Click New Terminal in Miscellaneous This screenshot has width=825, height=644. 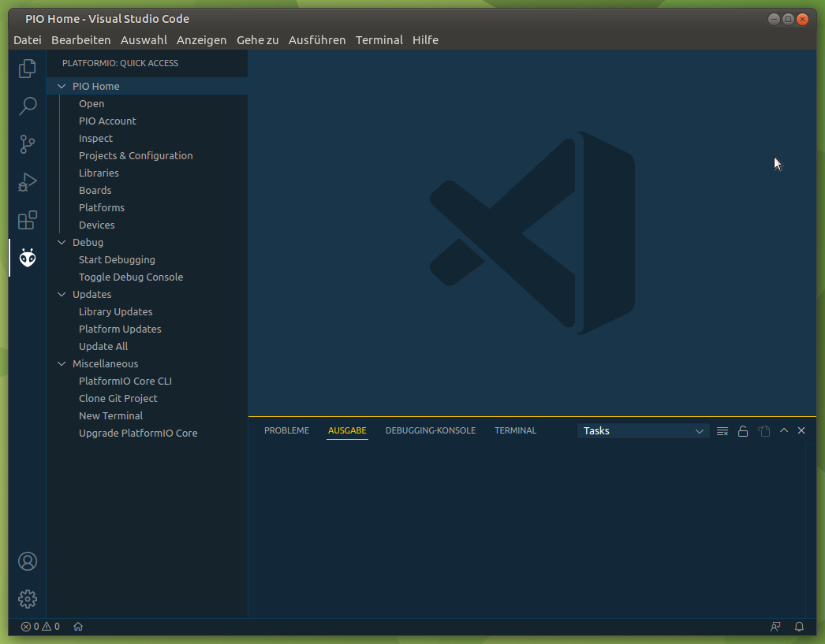point(111,416)
